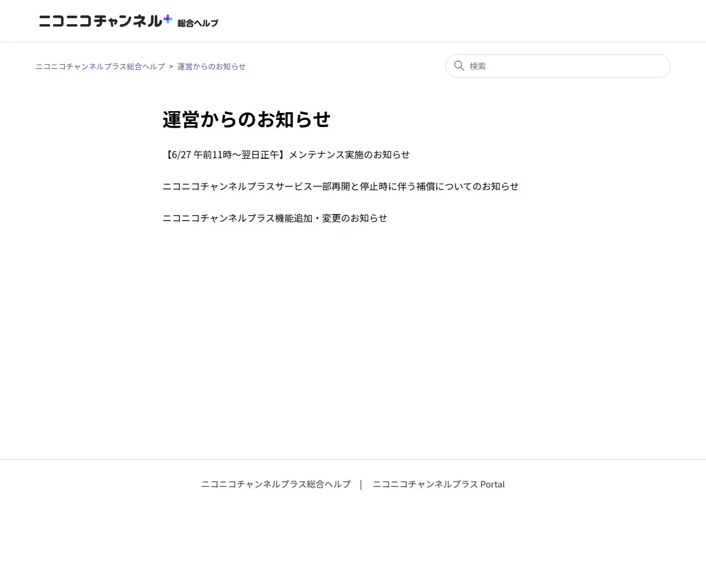Click the footer ニコニコチャンネルプラス総合ヘルプ link
Viewport: 706px width, 588px height.
pyautogui.click(x=276, y=485)
